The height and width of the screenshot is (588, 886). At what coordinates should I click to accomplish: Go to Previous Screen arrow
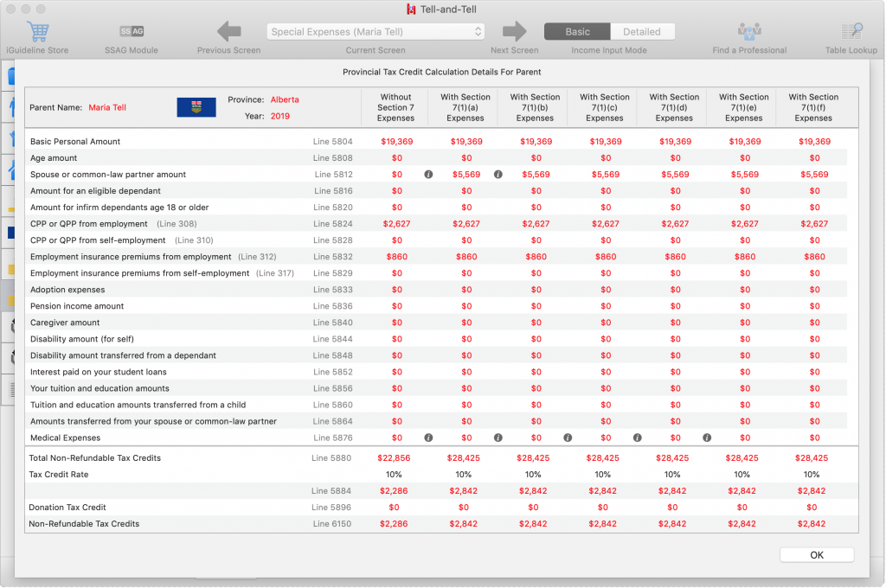[228, 32]
